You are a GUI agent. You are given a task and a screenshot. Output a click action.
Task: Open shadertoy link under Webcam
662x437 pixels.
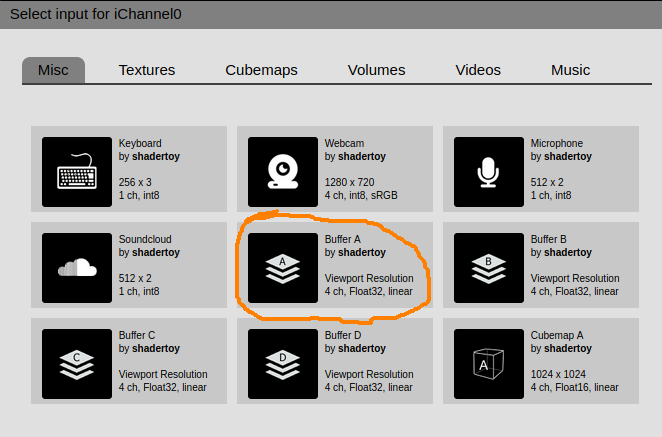coord(362,156)
